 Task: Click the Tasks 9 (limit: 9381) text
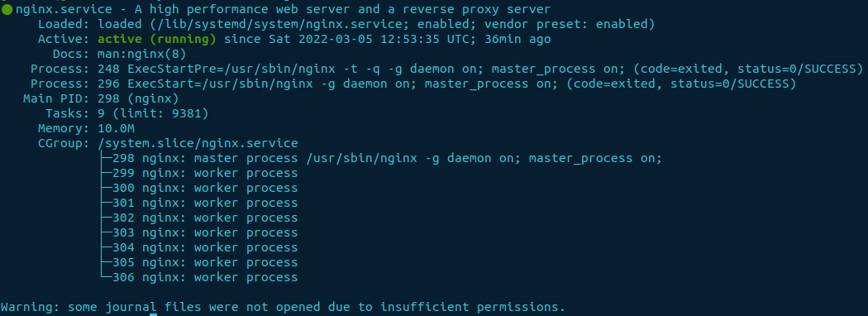pos(153,114)
